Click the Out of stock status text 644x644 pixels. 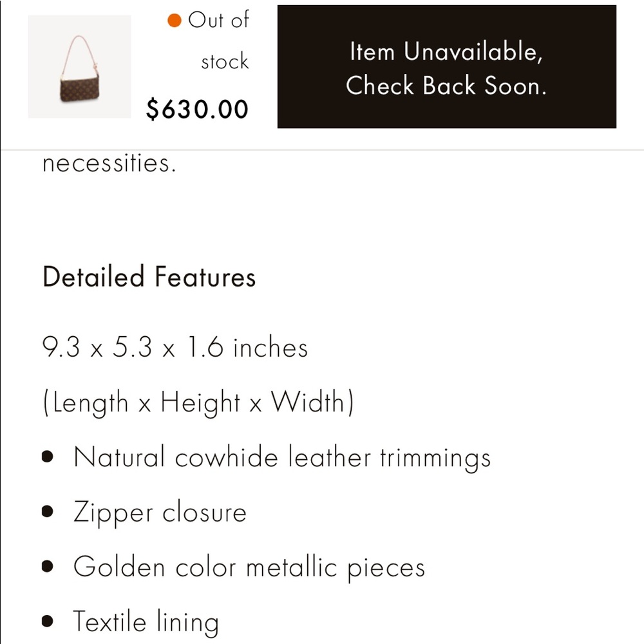(x=208, y=40)
